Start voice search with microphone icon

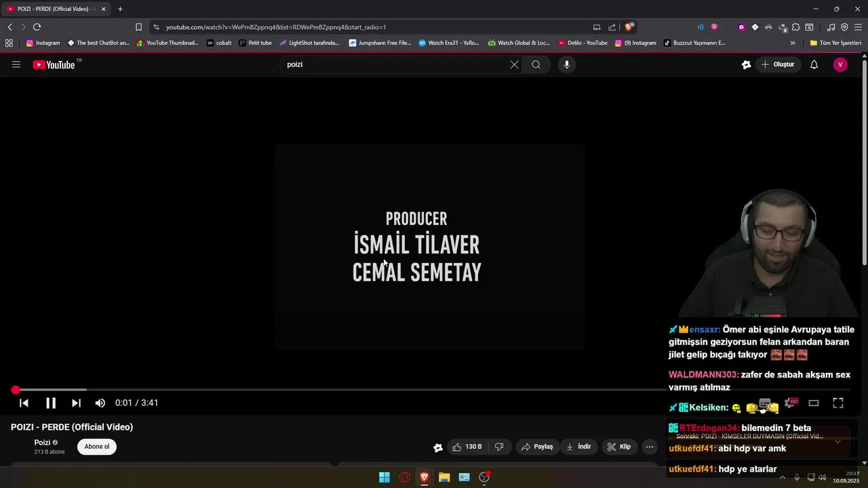567,64
